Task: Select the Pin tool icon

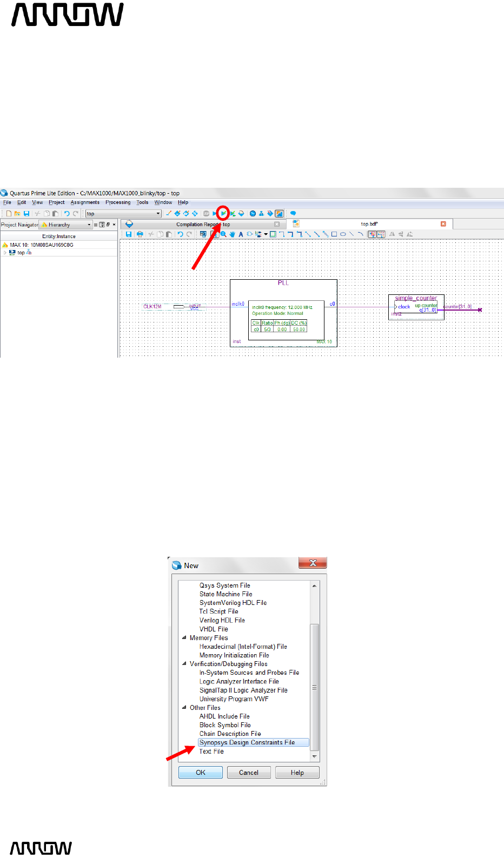Action: pyautogui.click(x=258, y=234)
